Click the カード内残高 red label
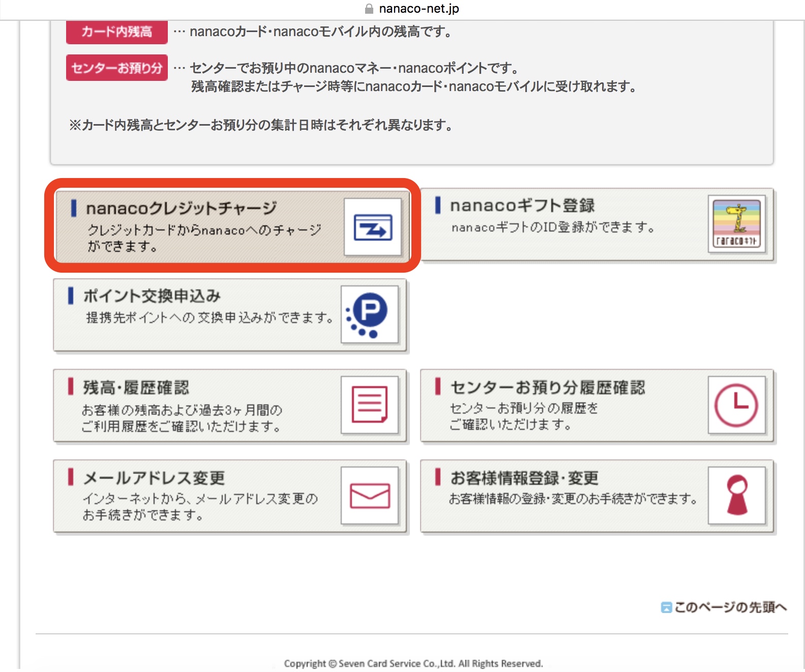Image resolution: width=805 pixels, height=672 pixels. pyautogui.click(x=117, y=32)
